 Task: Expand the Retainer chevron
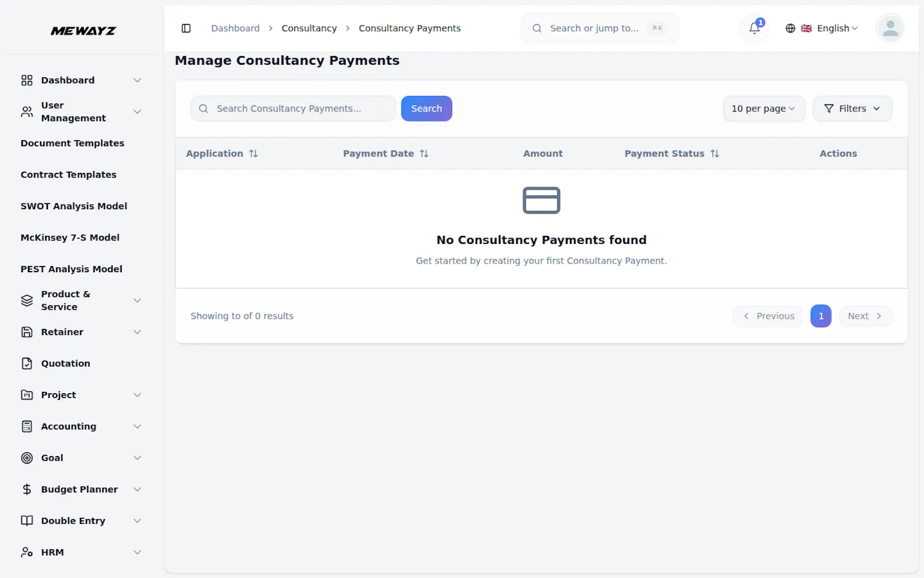tap(137, 332)
